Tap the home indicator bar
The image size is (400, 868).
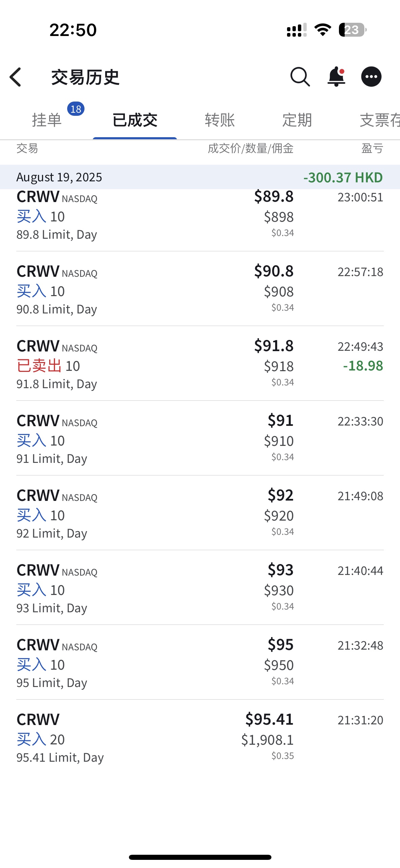point(200,857)
